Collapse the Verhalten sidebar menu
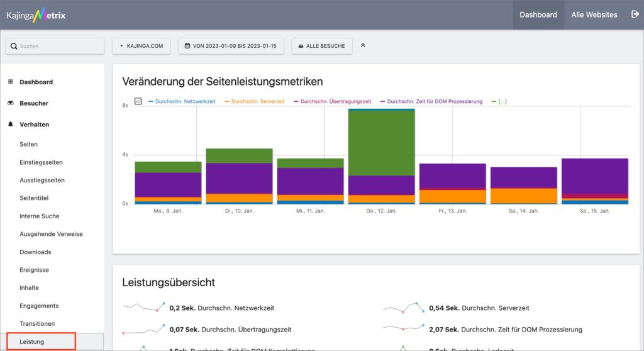Image resolution: width=644 pixels, height=351 pixels. pyautogui.click(x=35, y=124)
